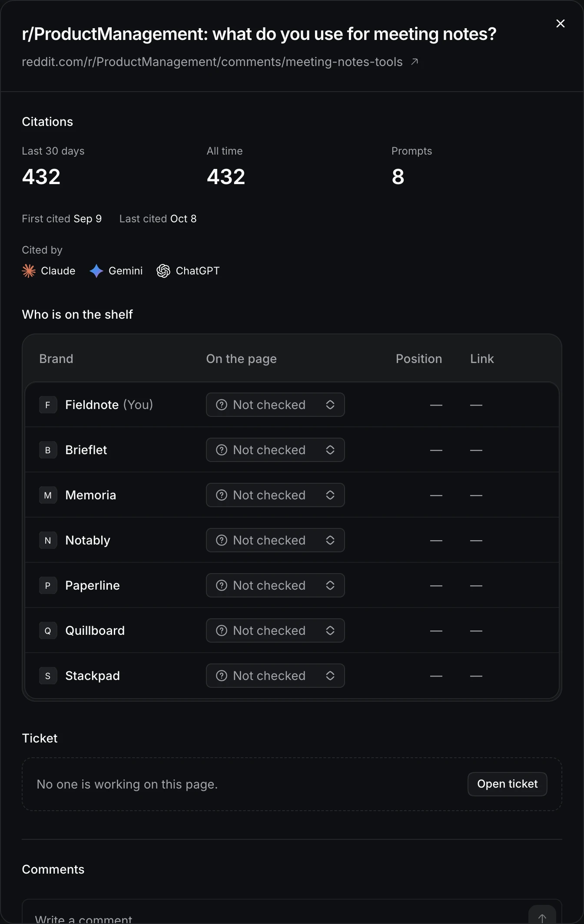Click the Quillboard Q brand badge

pos(48,630)
